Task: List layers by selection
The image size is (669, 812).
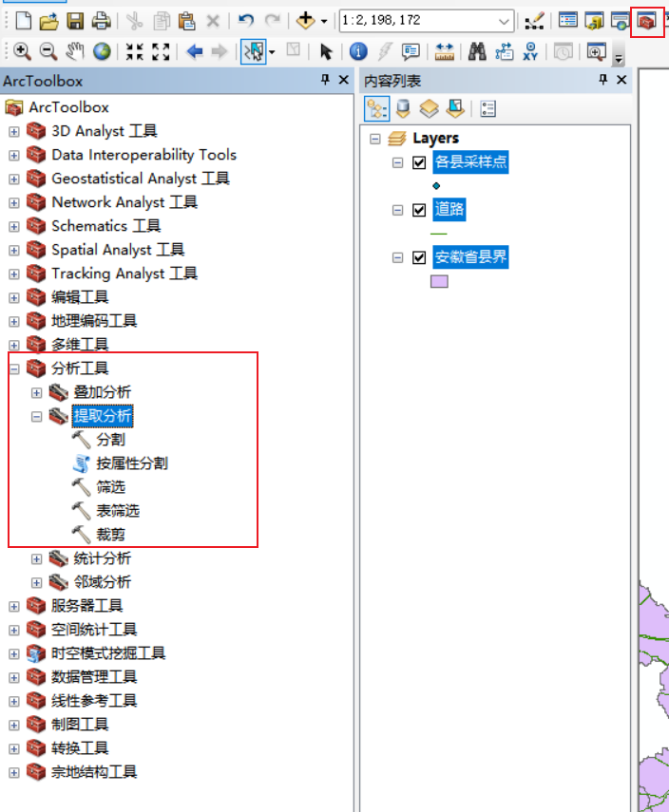Action: [x=455, y=109]
